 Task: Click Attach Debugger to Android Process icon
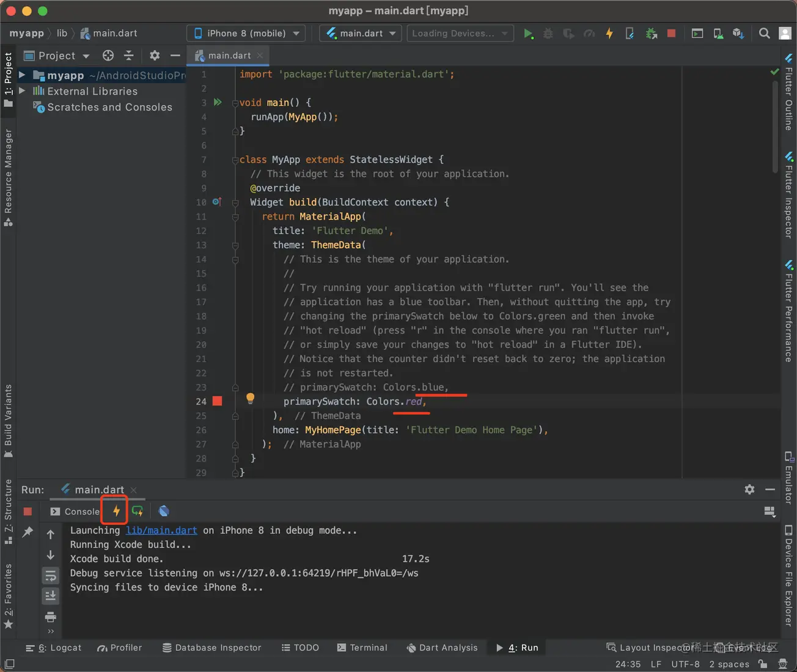click(651, 34)
